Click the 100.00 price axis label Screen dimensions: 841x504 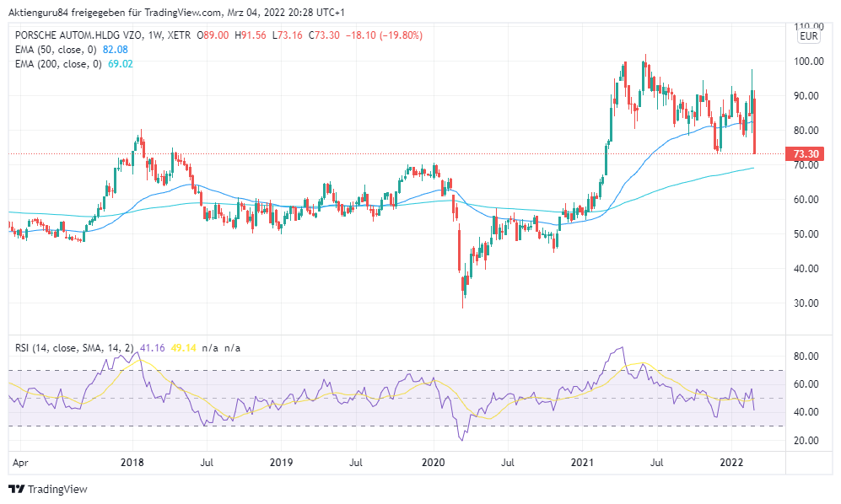coord(808,62)
